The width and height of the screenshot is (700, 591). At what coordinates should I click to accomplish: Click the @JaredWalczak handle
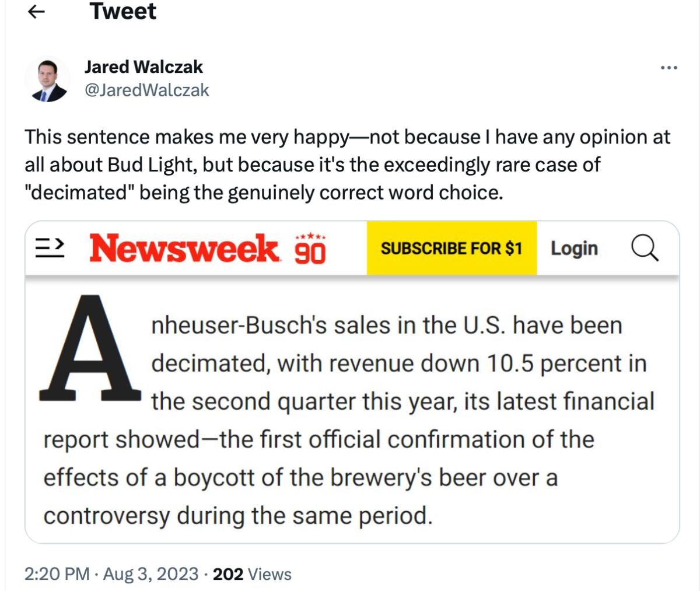point(147,90)
